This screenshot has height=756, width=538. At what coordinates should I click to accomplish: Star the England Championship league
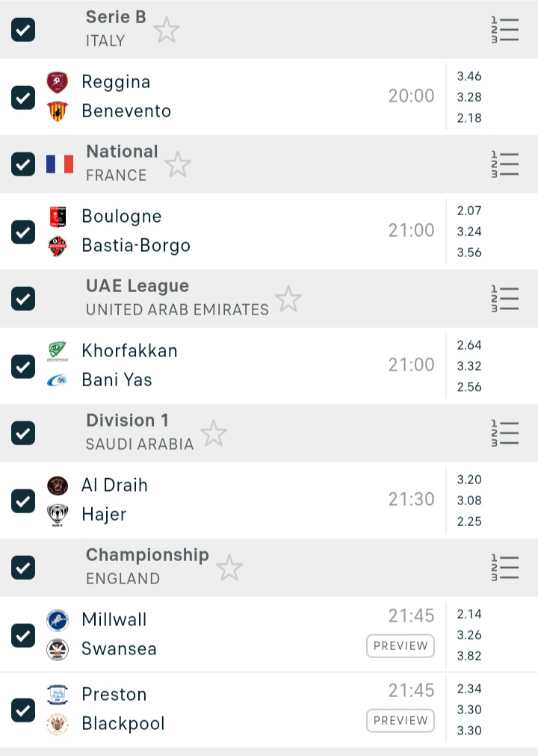(229, 568)
